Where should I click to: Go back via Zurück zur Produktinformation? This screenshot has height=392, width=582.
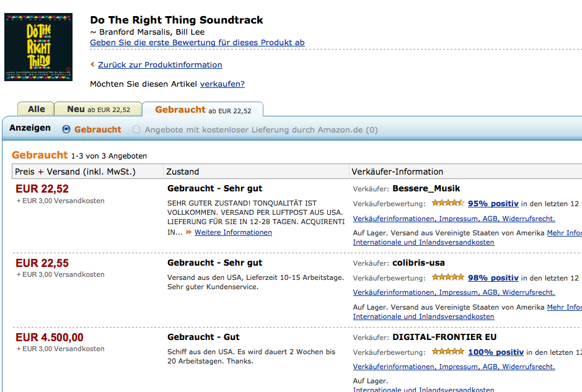point(160,64)
